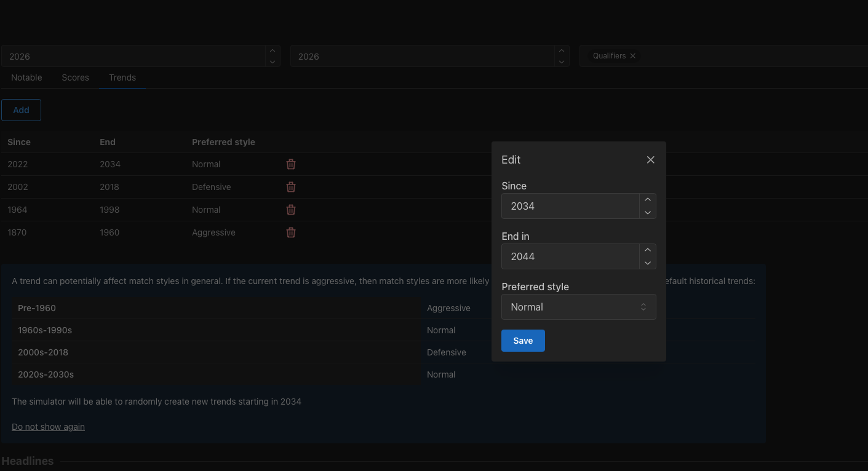The image size is (868, 471).
Task: Decrement the first 2026 year field
Action: pos(273,61)
